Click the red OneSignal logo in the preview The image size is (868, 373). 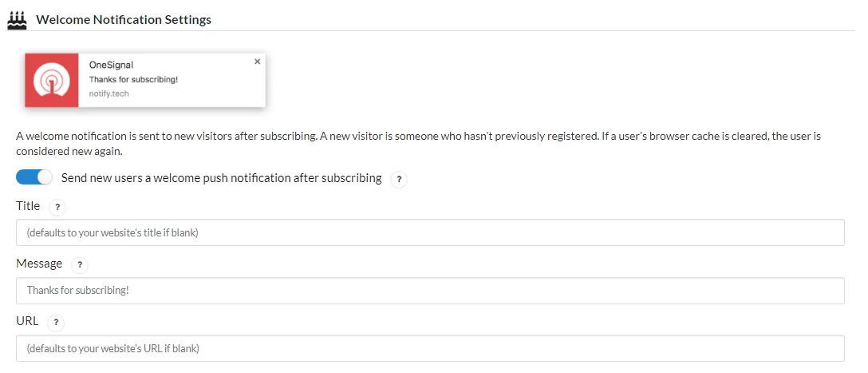[x=52, y=81]
